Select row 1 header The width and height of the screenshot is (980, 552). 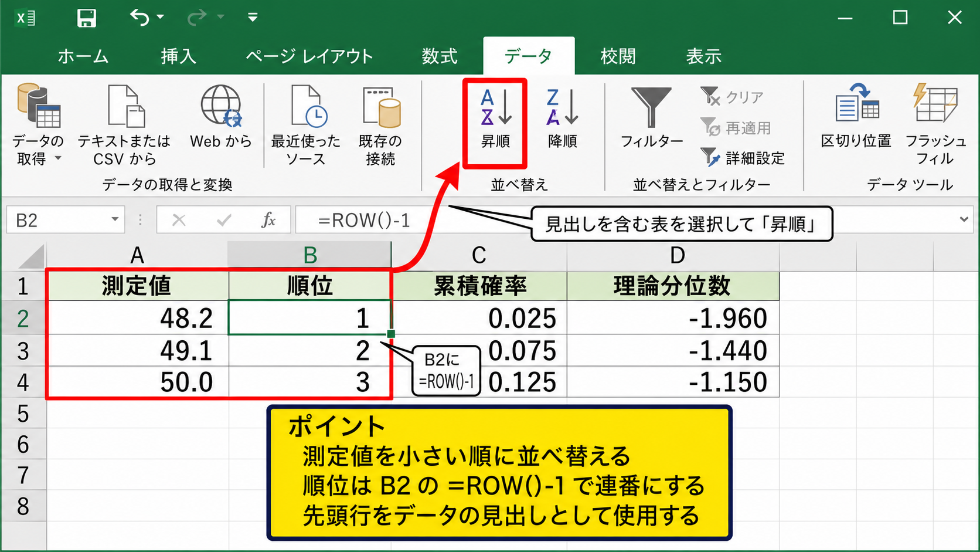[23, 286]
